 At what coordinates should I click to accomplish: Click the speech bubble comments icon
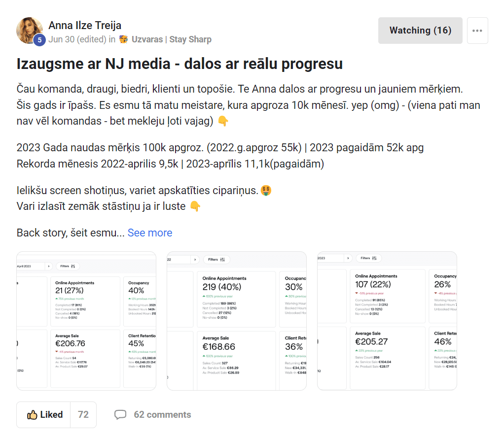[x=120, y=414]
